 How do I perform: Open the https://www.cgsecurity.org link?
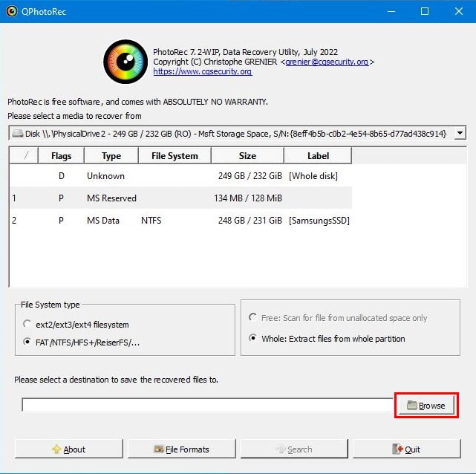tap(203, 71)
